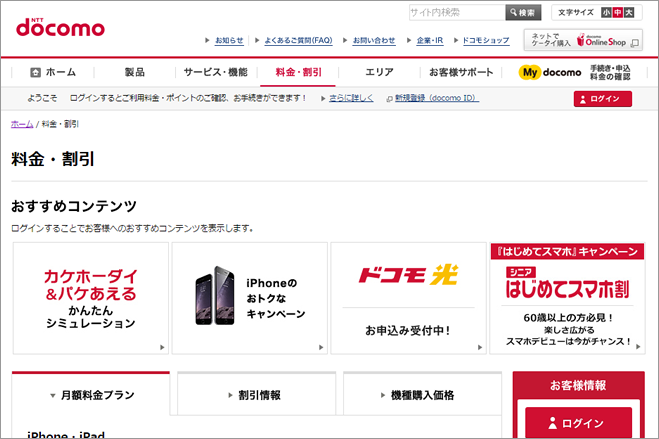Click the arrow on the ドコモ光 card

pos(480,347)
